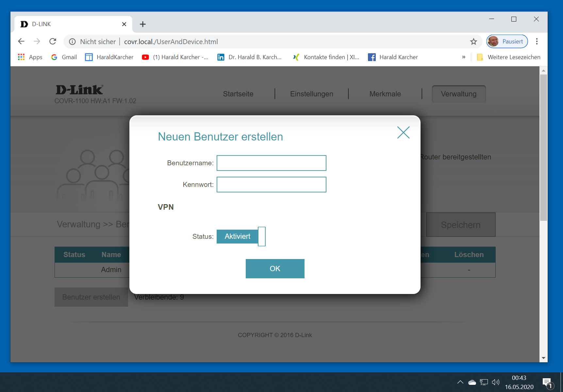Select the D-LINK browser tab

coord(73,24)
